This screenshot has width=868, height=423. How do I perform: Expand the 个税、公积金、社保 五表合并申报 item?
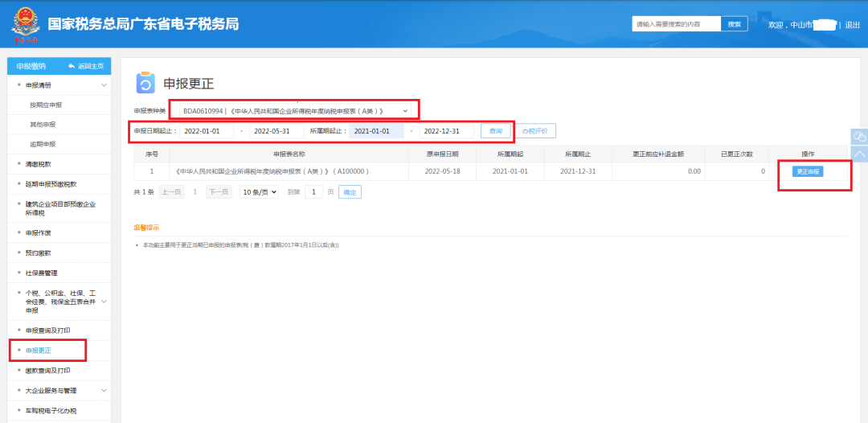104,302
